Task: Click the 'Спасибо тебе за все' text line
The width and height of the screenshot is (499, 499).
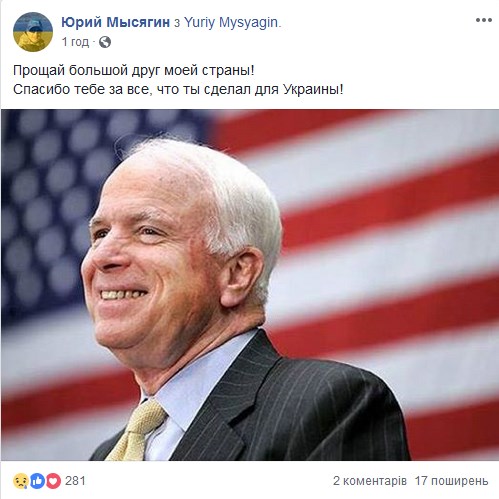Action: tap(178, 89)
